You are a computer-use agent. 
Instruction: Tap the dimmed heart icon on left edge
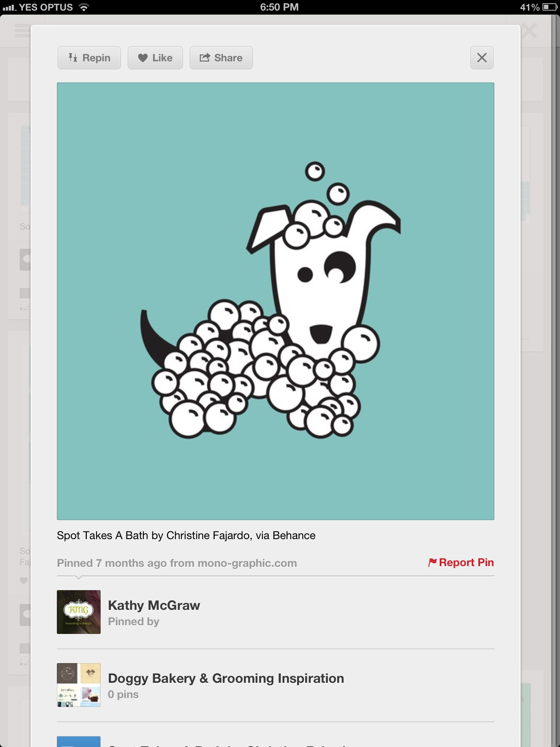click(x=24, y=580)
